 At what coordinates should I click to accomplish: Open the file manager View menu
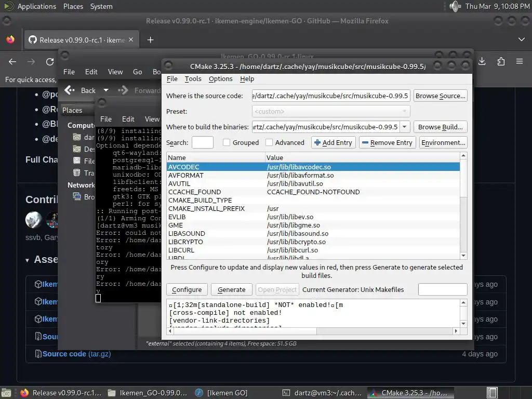coord(115,72)
